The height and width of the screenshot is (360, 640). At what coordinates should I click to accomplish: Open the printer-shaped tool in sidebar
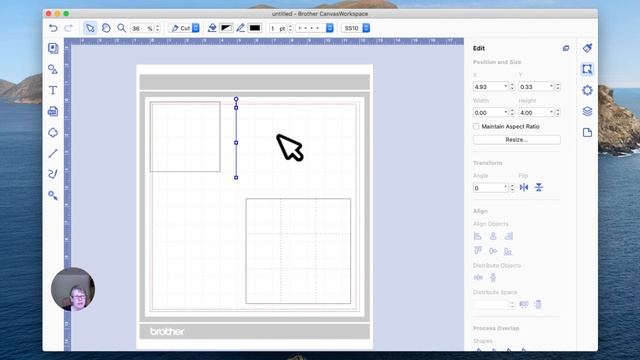click(x=53, y=111)
